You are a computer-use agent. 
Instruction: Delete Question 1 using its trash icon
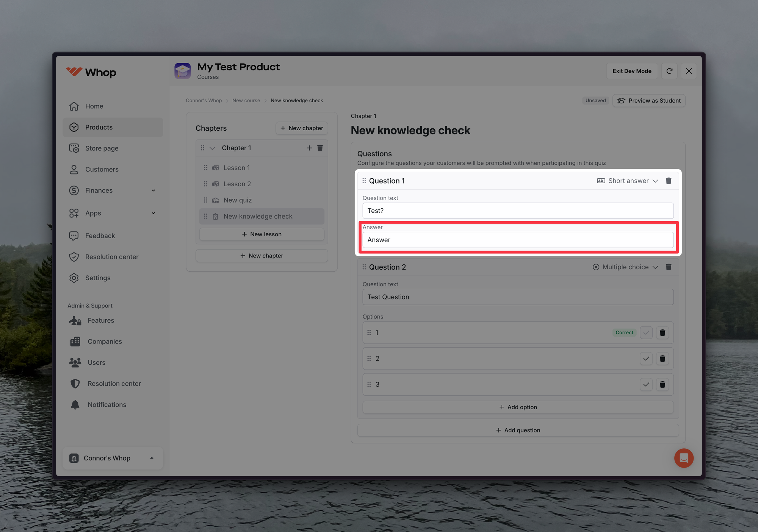point(669,181)
